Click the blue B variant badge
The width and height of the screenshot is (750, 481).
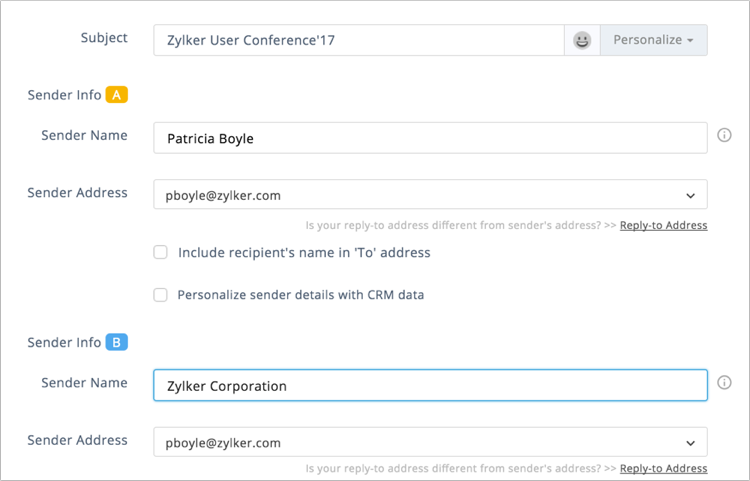pos(117,342)
